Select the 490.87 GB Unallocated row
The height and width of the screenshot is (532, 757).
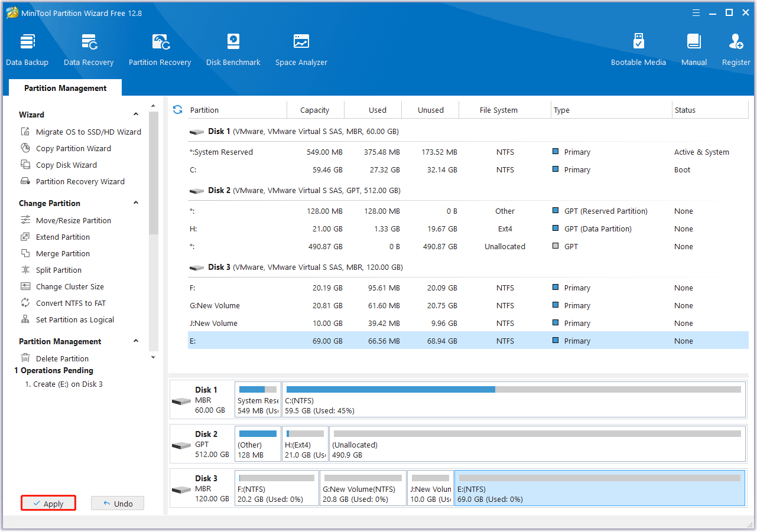tap(467, 246)
